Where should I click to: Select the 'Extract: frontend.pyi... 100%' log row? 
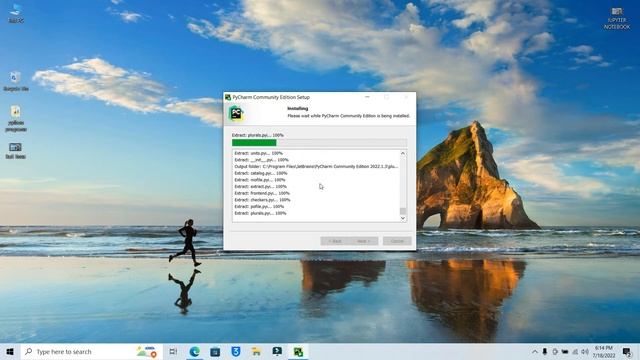[x=262, y=193]
